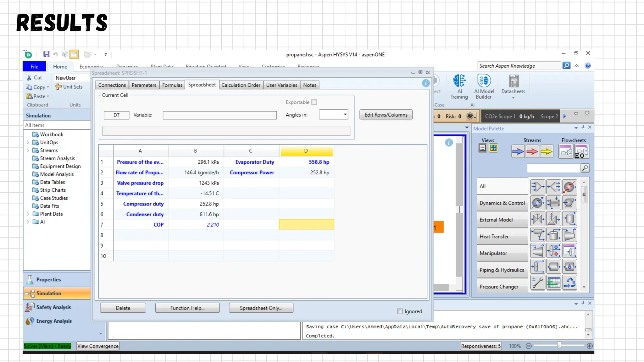Open AI Model Builder

pos(484,81)
